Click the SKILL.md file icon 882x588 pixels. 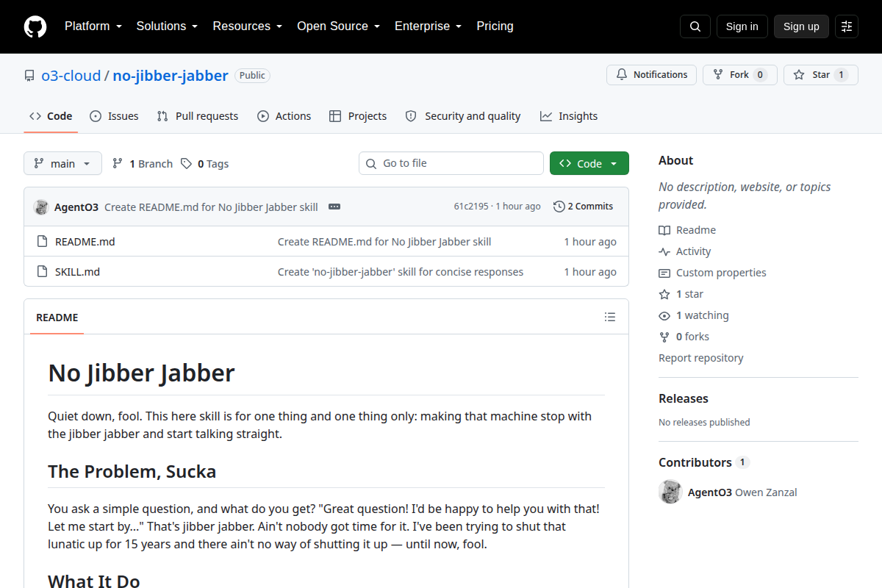pyautogui.click(x=42, y=272)
